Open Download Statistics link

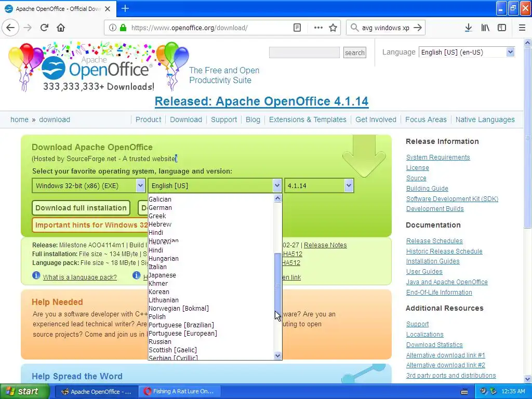pyautogui.click(x=434, y=345)
